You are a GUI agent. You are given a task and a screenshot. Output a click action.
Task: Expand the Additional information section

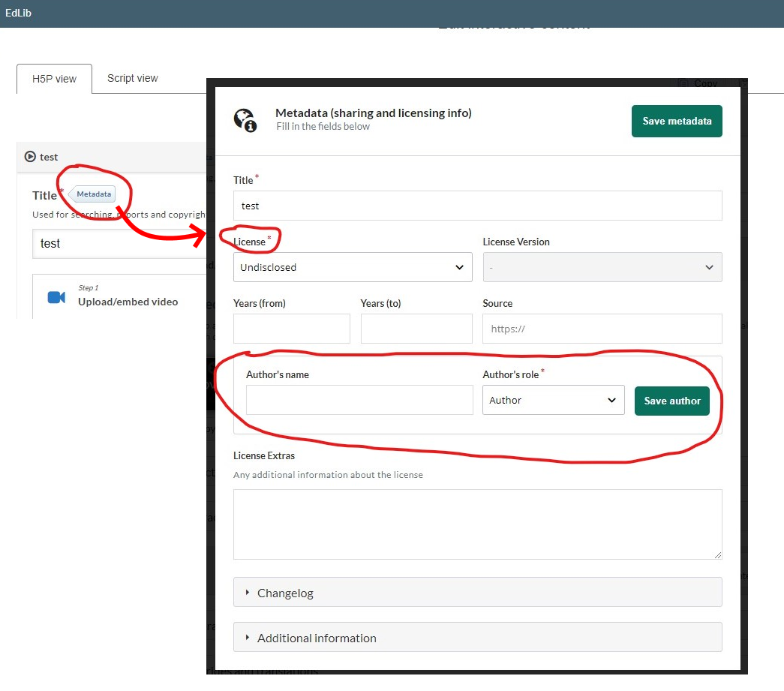pos(477,638)
